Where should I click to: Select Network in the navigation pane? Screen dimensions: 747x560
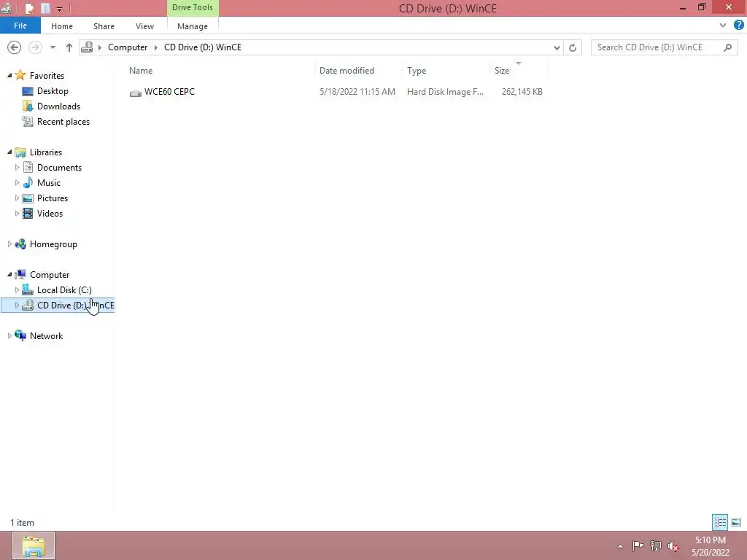point(46,335)
